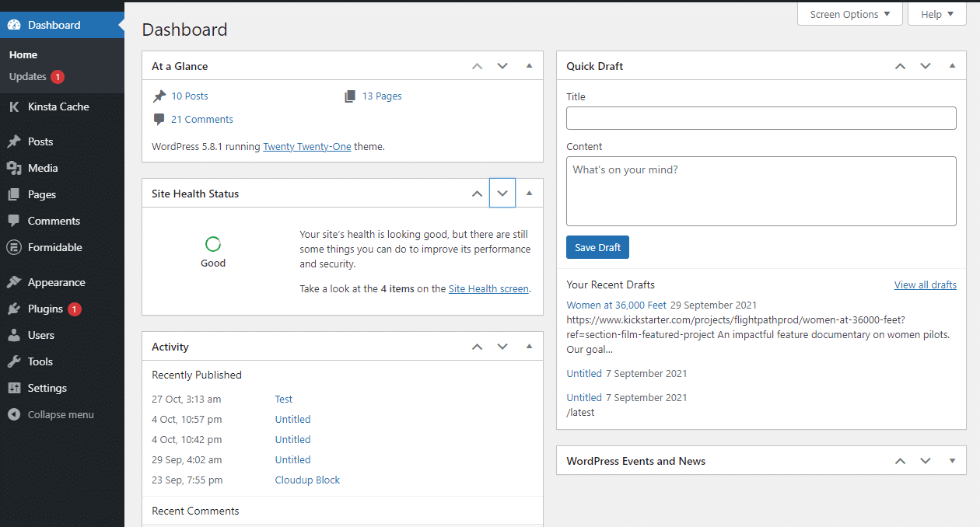Open the Site Health screen link

click(x=488, y=288)
